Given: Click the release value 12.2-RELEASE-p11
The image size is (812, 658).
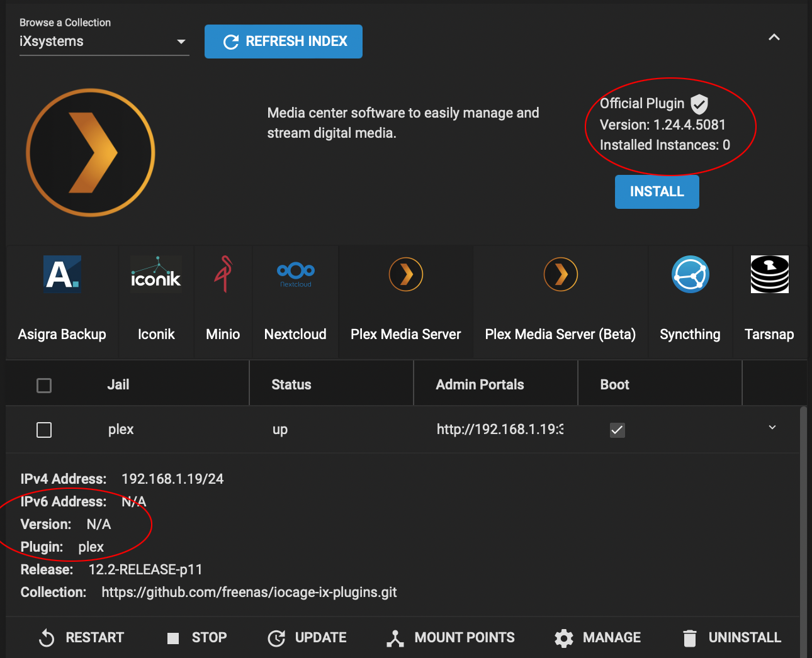Looking at the screenshot, I should pos(145,570).
